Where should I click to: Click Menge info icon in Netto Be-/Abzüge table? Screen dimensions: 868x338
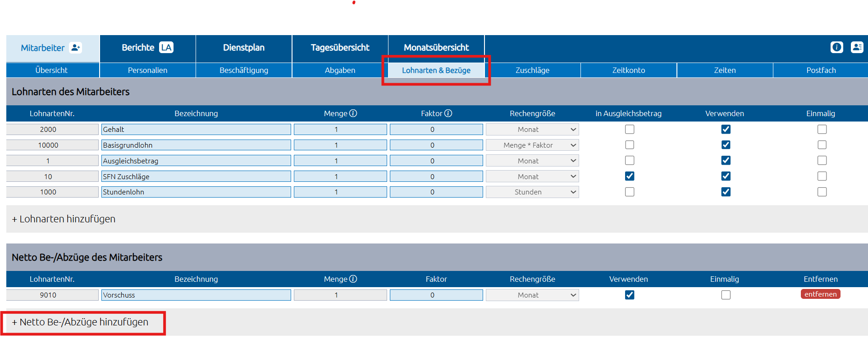[353, 279]
